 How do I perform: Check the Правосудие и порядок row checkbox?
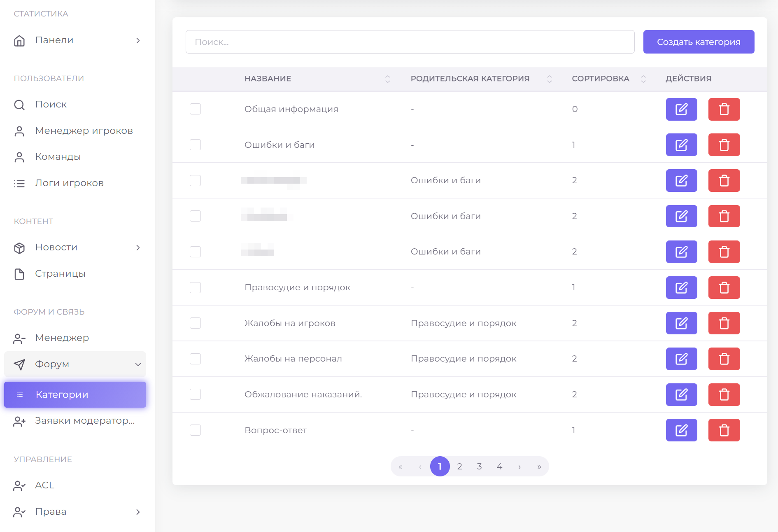[x=195, y=287]
